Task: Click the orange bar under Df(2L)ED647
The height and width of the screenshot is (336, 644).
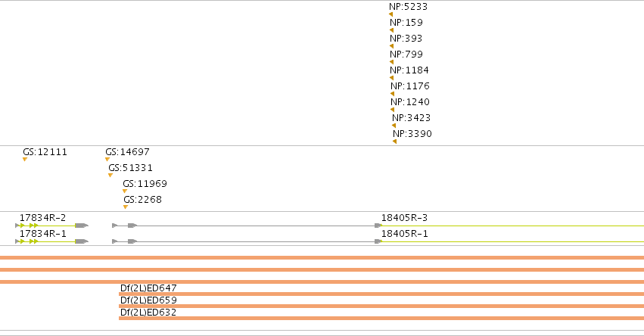Action: coord(381,294)
